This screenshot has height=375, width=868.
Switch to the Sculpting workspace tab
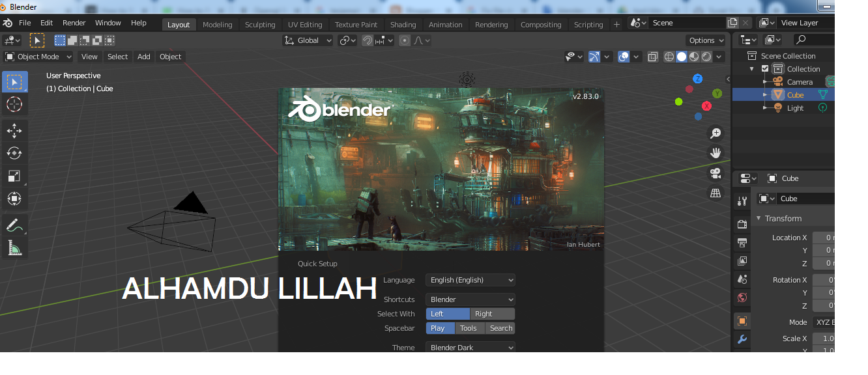(x=260, y=25)
